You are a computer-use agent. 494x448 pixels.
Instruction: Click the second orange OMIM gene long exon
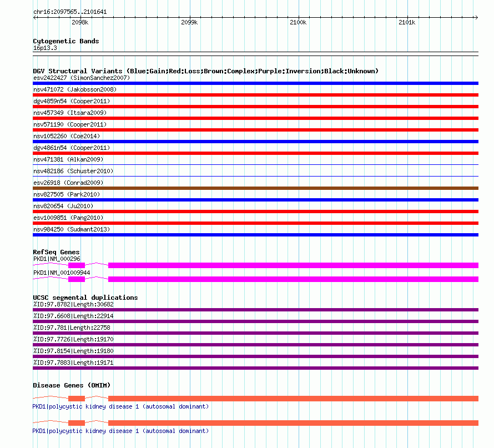tap(293, 423)
